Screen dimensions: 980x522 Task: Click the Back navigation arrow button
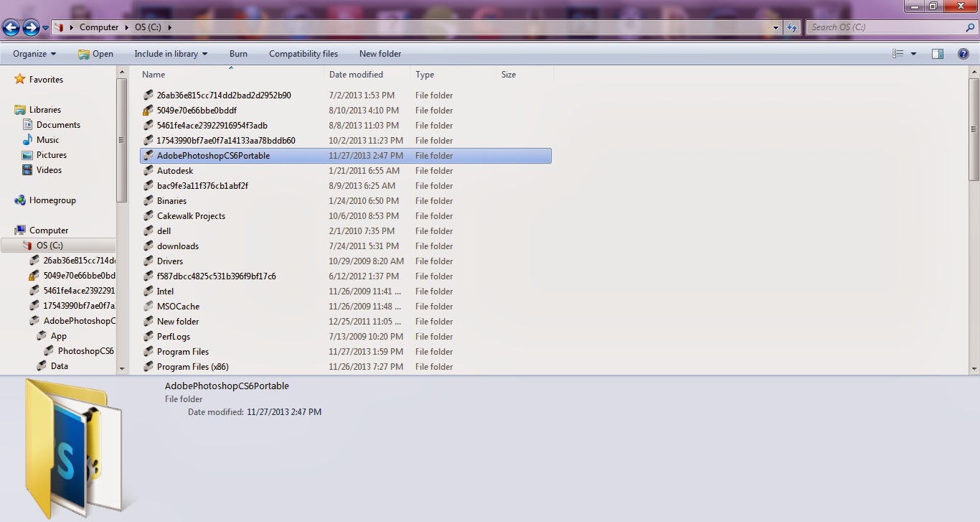click(x=11, y=27)
